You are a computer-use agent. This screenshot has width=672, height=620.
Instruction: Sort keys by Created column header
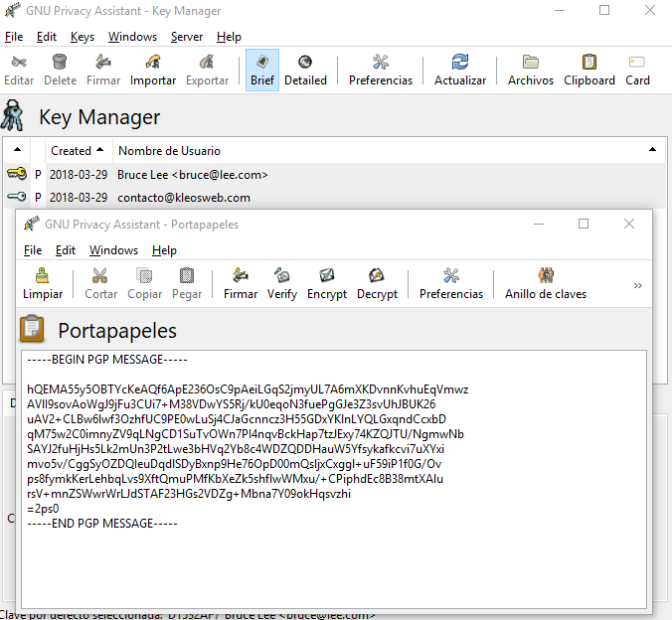pos(77,151)
